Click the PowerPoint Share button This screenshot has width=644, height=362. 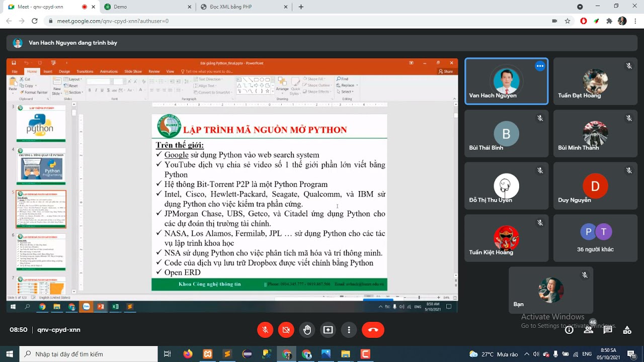pos(446,71)
